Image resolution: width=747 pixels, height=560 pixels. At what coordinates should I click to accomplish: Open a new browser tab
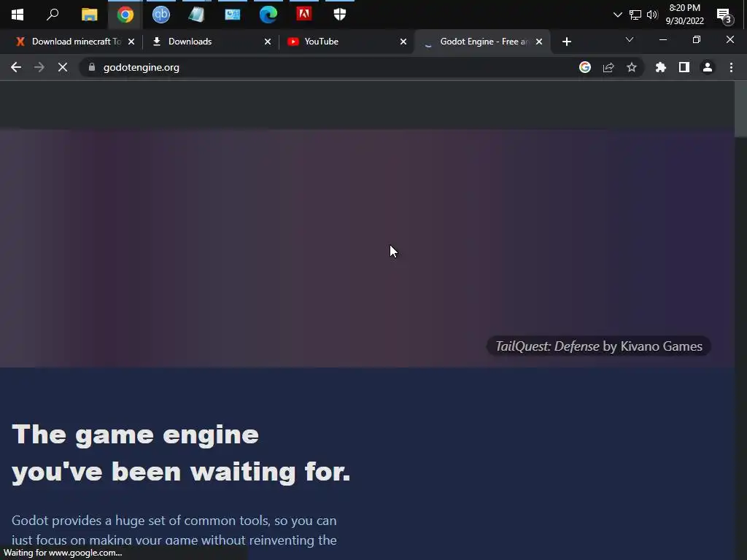566,42
